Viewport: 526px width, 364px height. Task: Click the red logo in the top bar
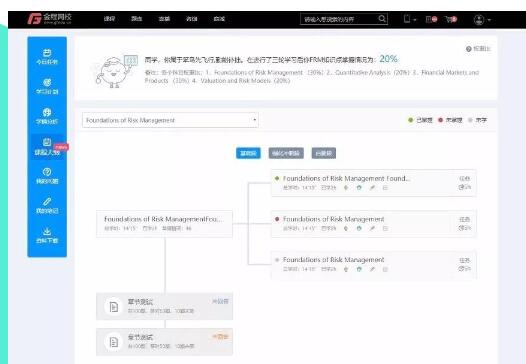[x=34, y=19]
